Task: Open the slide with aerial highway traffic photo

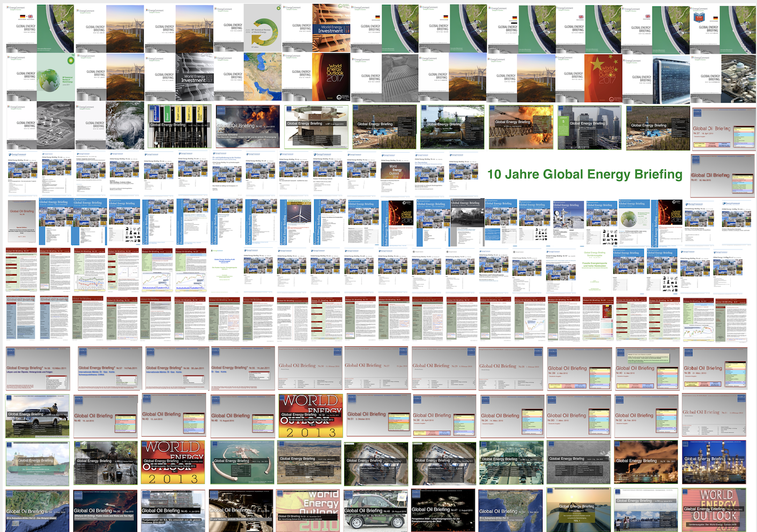Action: pyautogui.click(x=512, y=463)
